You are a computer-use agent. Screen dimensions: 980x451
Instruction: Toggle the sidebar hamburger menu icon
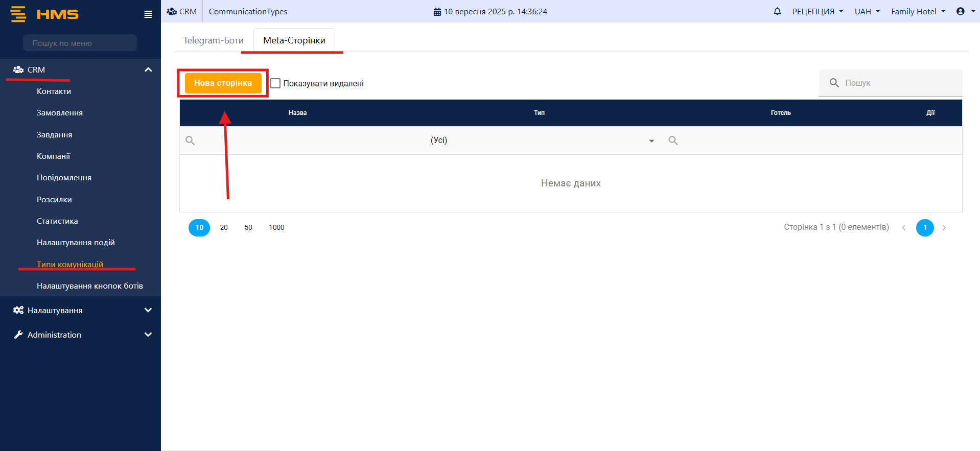148,14
